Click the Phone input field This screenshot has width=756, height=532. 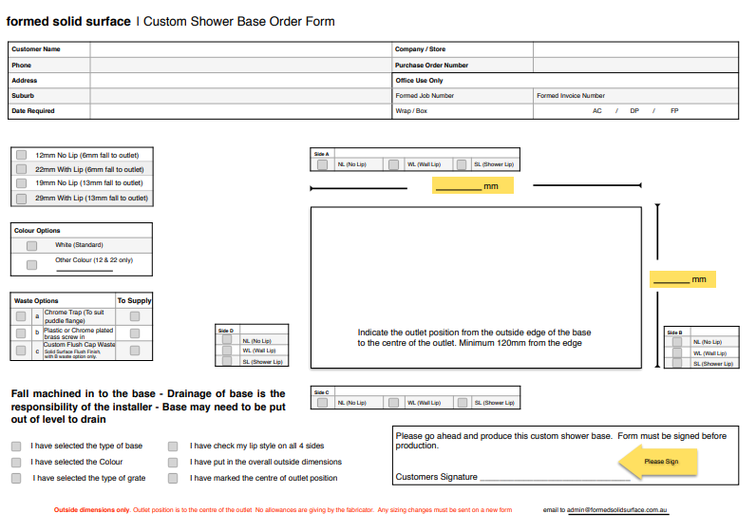[240, 66]
